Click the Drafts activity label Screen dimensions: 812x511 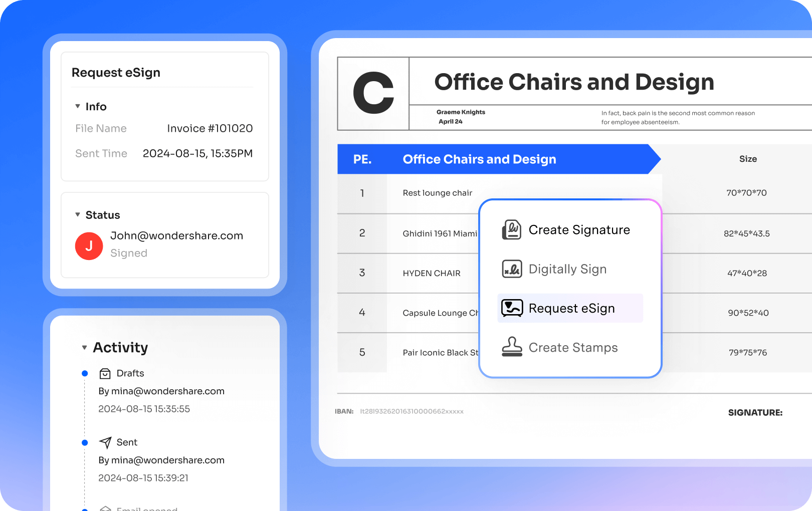pos(130,373)
